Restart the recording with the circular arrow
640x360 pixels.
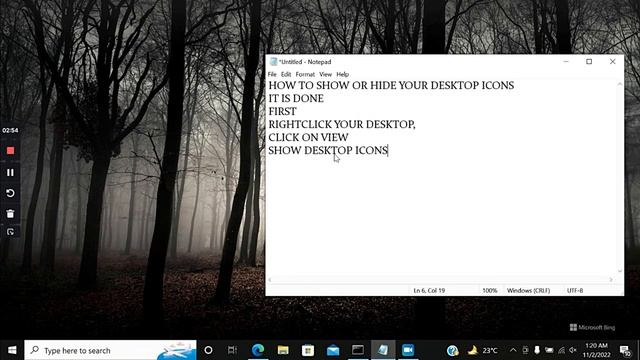click(10, 193)
